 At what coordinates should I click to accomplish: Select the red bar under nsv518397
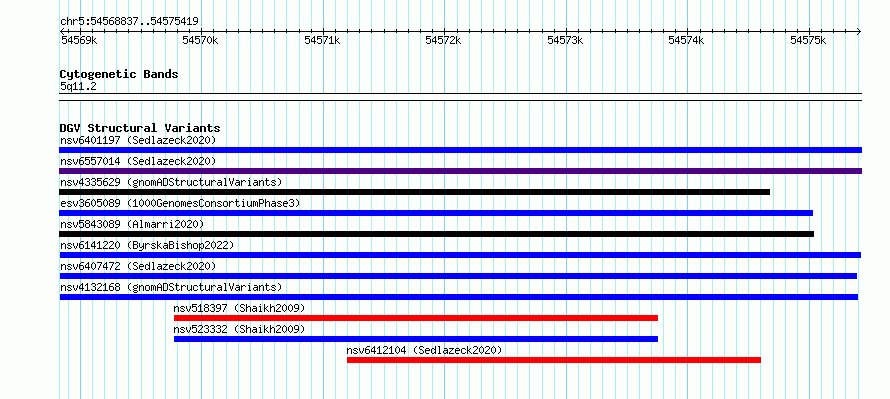415,318
